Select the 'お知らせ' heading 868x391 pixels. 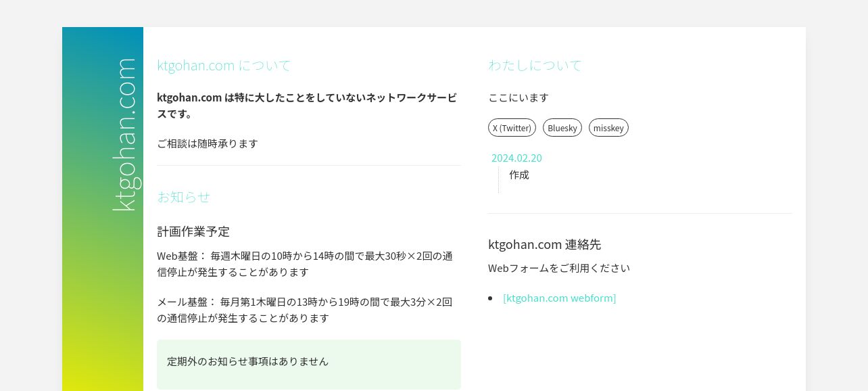tap(184, 197)
